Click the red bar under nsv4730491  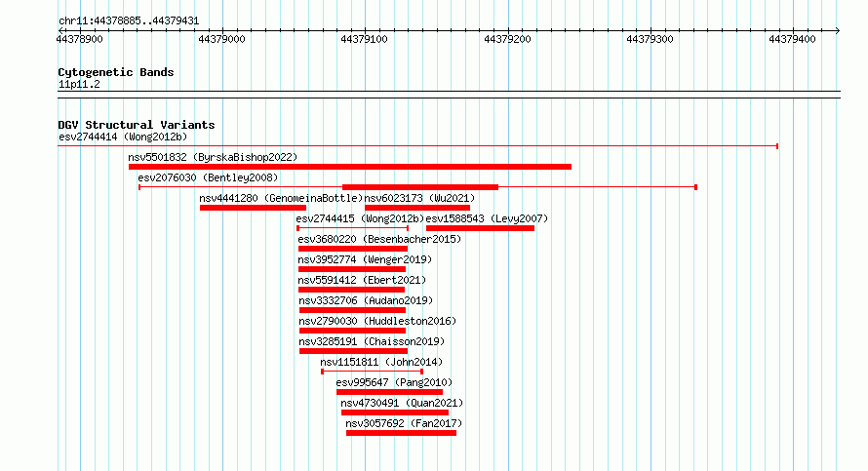[x=395, y=412]
